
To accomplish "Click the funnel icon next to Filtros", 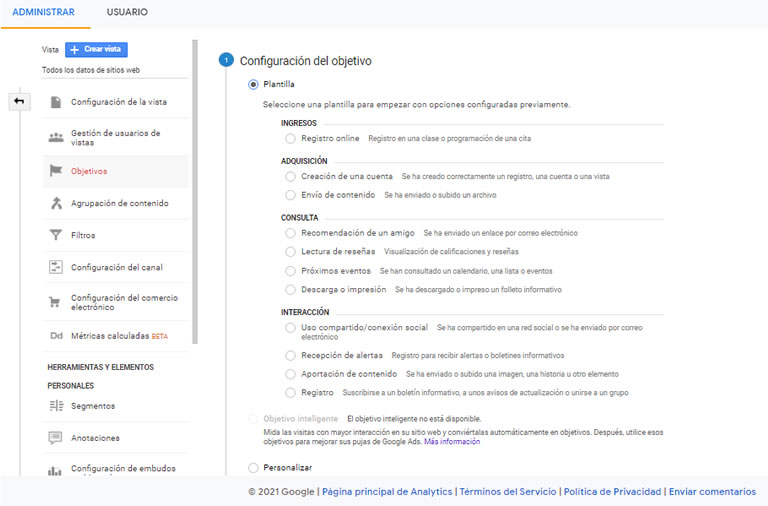I will pos(56,235).
